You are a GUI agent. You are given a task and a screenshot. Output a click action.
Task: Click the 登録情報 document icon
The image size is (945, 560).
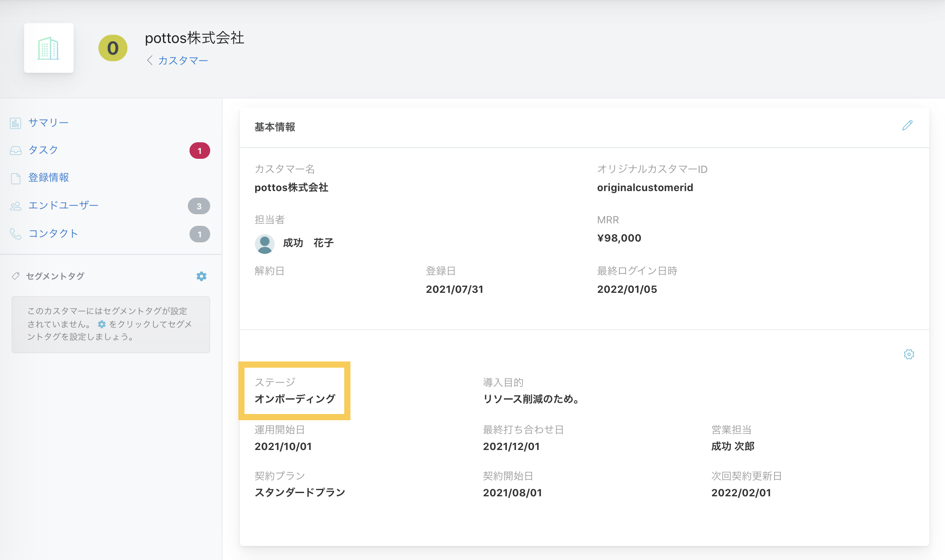(x=16, y=178)
